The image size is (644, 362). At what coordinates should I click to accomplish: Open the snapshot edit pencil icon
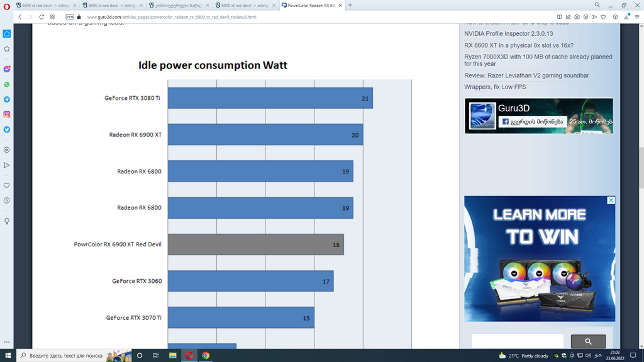[569, 17]
